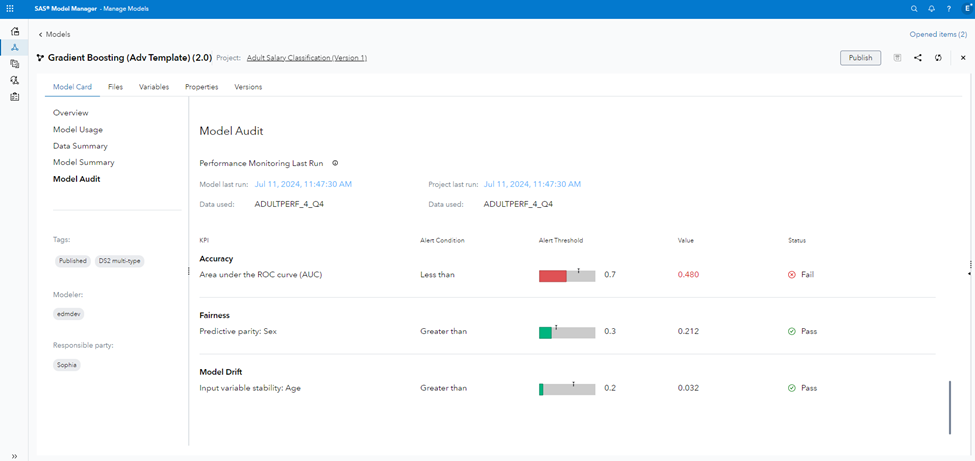Open the Variables tab
This screenshot has width=975, height=461.
tap(154, 87)
